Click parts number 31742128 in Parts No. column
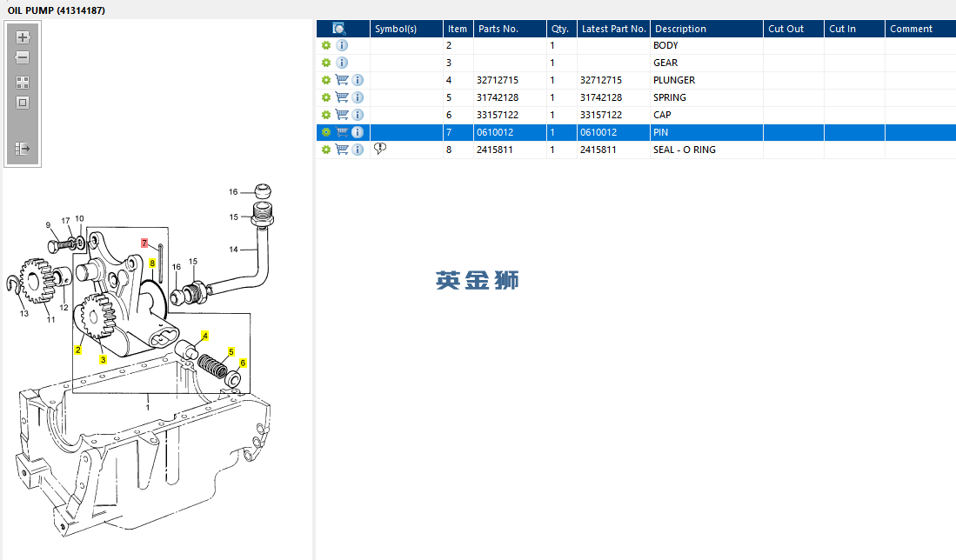This screenshot has height=560, width=956. point(498,97)
